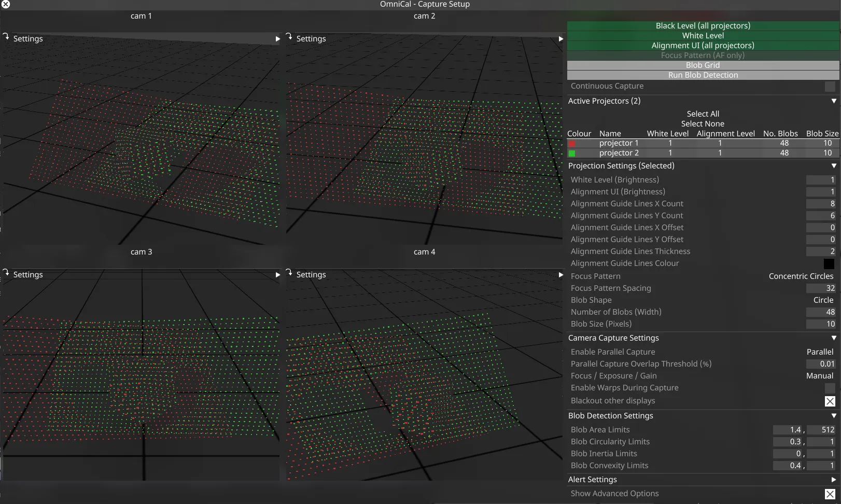This screenshot has width=841, height=504.
Task: Click projector 2's green colour swatch
Action: [x=572, y=153]
